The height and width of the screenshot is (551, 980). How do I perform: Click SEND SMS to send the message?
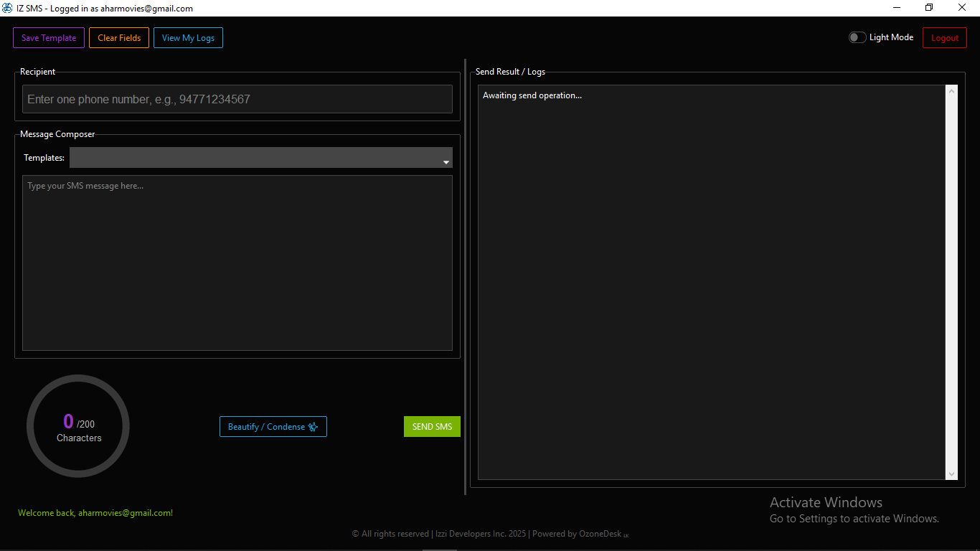(432, 426)
